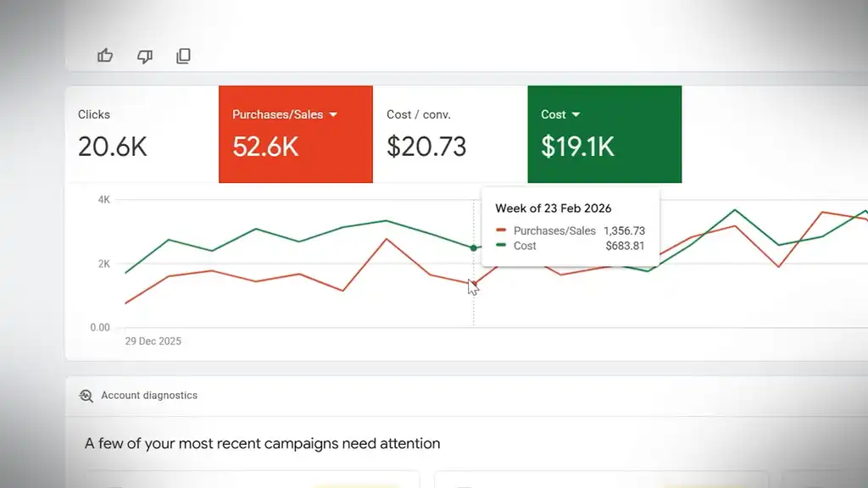Click the Week of 23 Feb 2026 tooltip title
This screenshot has width=868, height=488.
coord(553,208)
